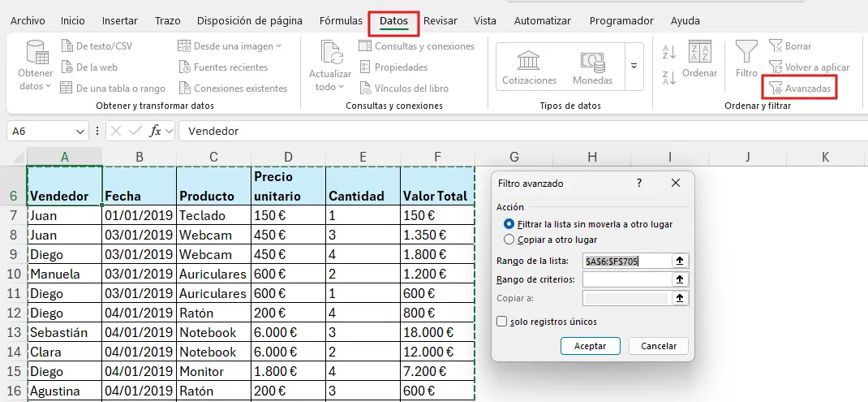Click the formula bar confirm checkmark
Screen dimensions: 868x402
coord(135,132)
